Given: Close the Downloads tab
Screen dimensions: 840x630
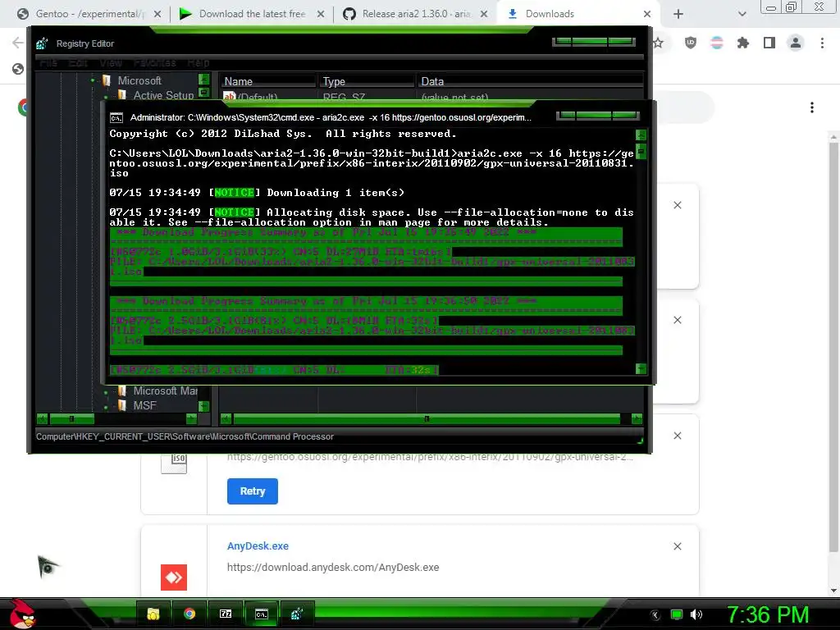Looking at the screenshot, I should [x=647, y=15].
